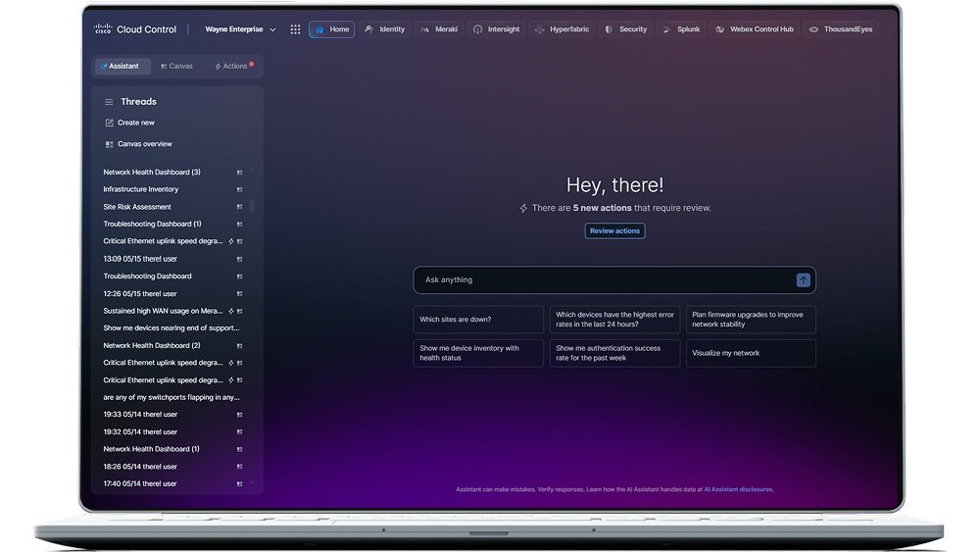The width and height of the screenshot is (980, 552).
Task: Open the 19:32 05/14 there! user thread
Action: point(140,432)
